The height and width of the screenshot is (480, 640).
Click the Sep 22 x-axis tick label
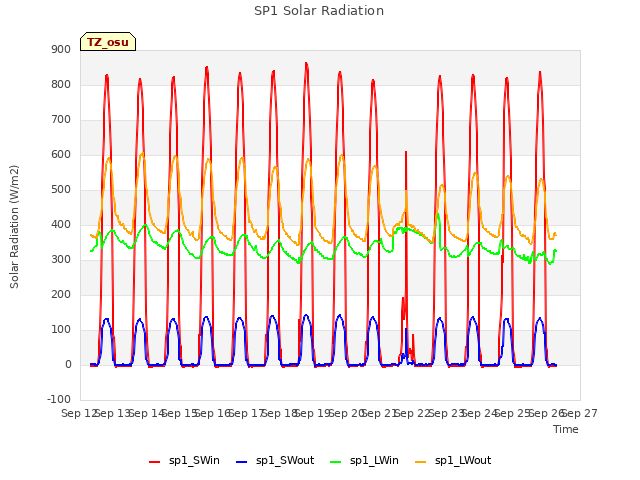tap(413, 414)
